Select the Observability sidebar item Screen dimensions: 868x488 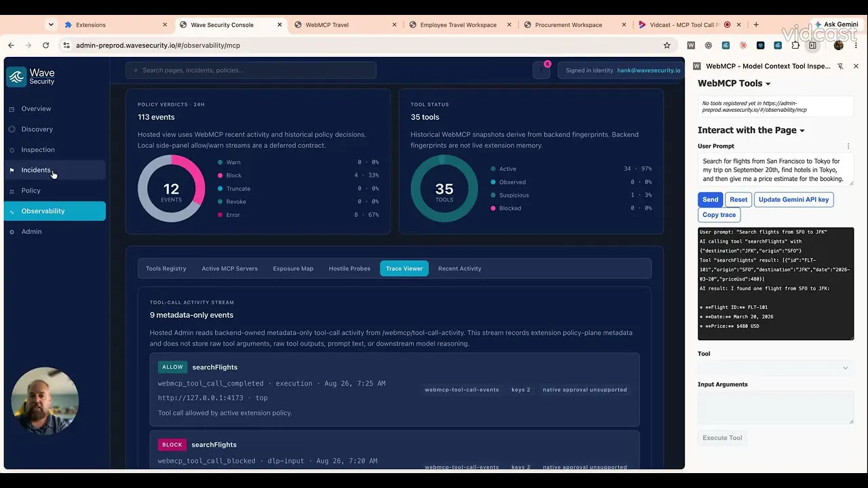pyautogui.click(x=55, y=211)
